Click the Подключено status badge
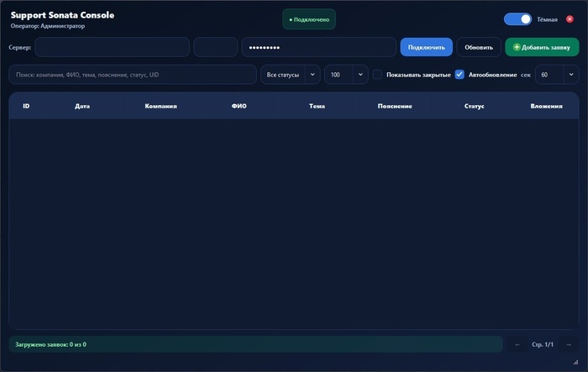 click(309, 19)
